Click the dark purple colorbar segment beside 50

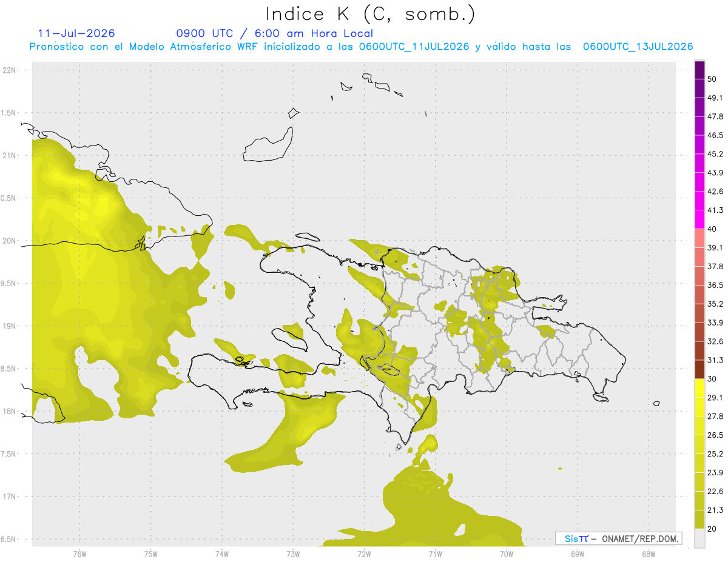(700, 70)
